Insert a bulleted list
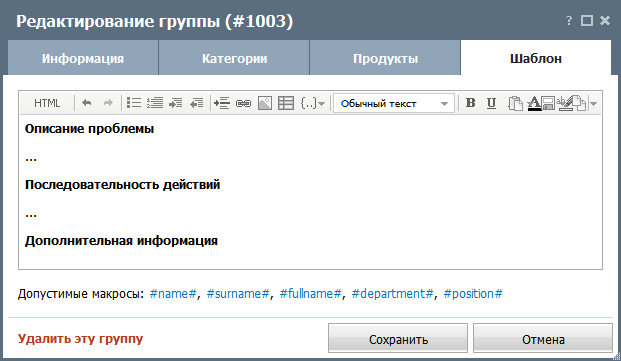 134,103
